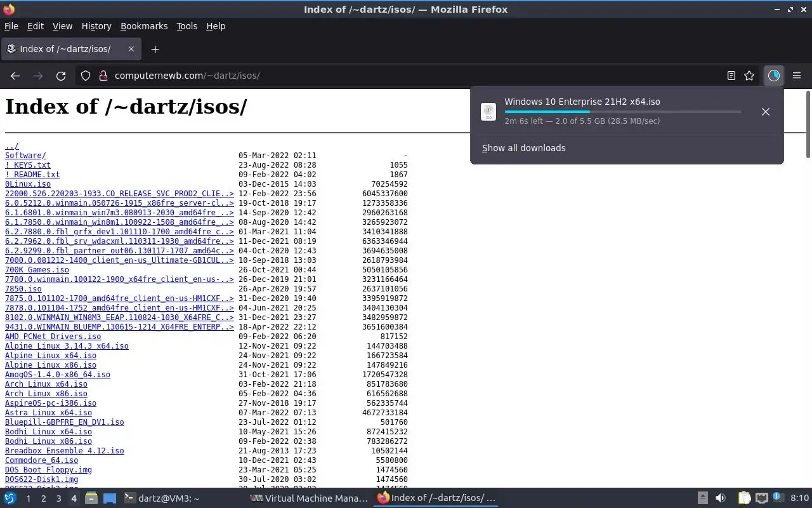The height and width of the screenshot is (508, 812).
Task: Download Commodore_64.iso
Action: coord(42,460)
